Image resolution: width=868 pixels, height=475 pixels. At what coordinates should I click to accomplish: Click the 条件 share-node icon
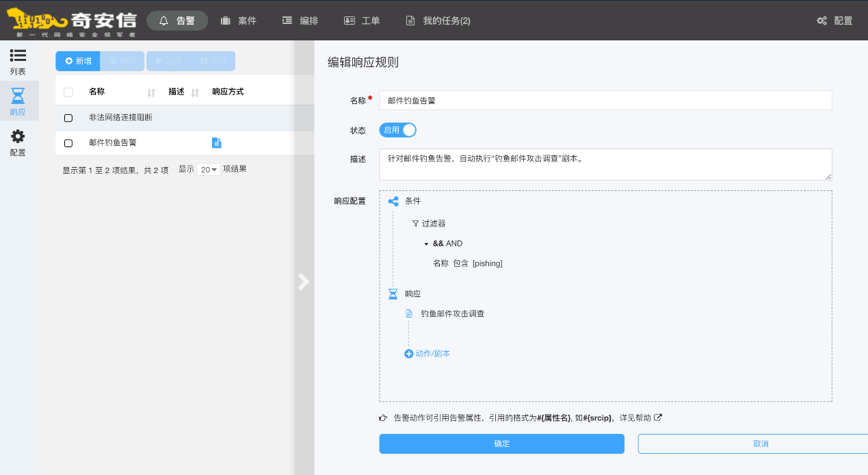393,201
